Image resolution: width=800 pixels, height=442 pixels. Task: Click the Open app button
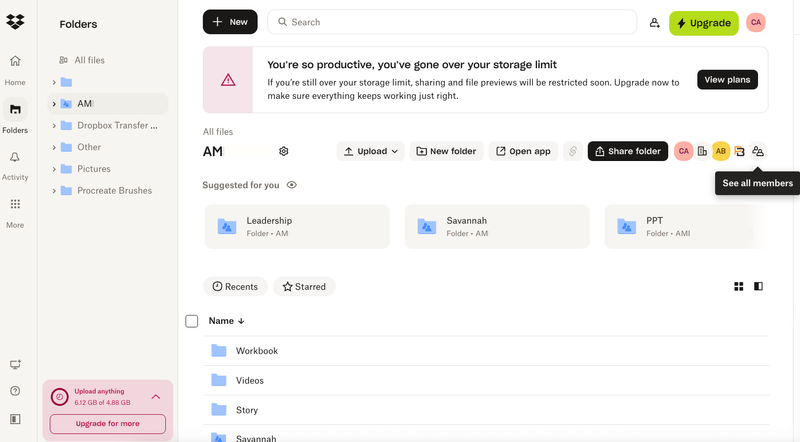click(523, 151)
